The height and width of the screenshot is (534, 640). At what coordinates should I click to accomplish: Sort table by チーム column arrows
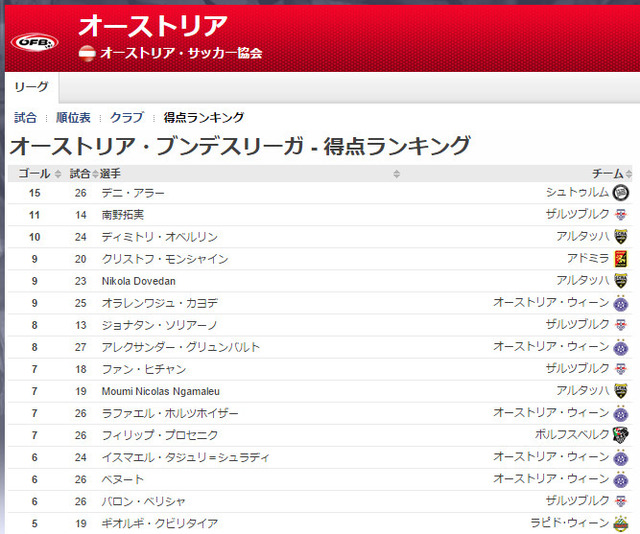pos(629,174)
